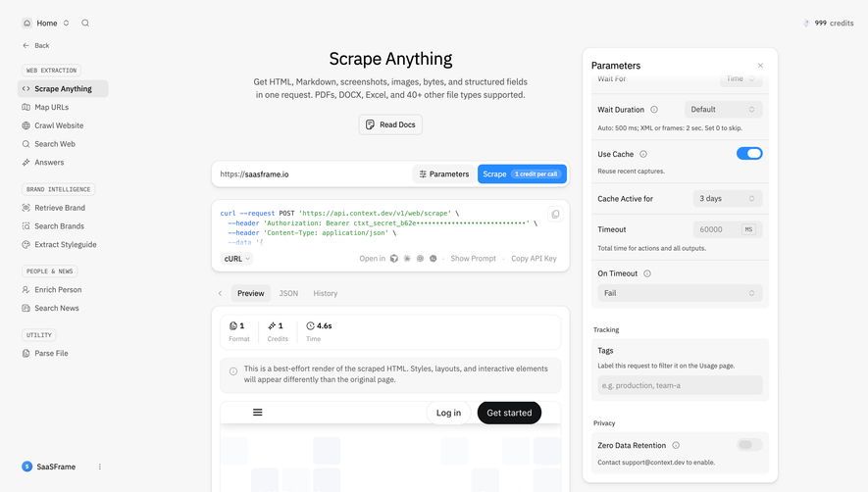
Task: Close the Parameters panel
Action: [761, 66]
